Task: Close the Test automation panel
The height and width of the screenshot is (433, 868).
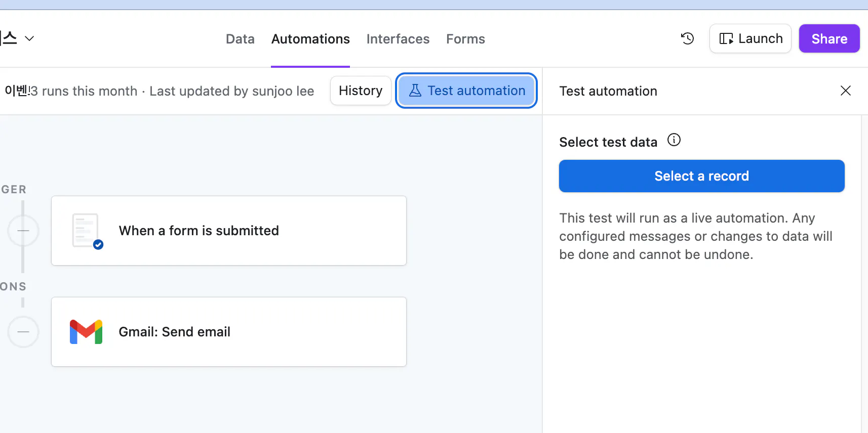Action: [x=845, y=91]
